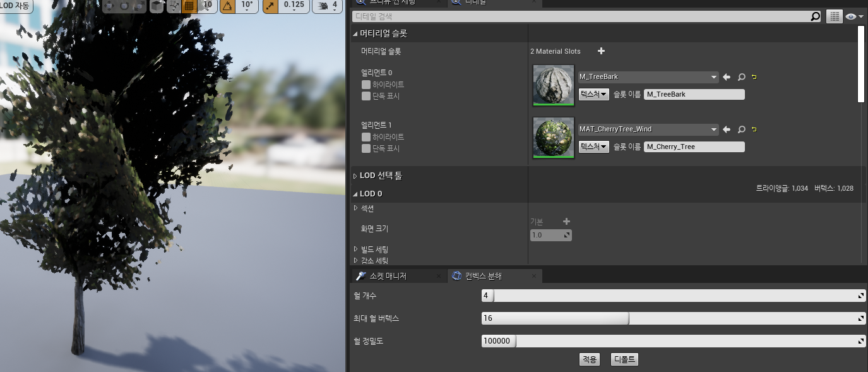The image size is (868, 372).
Task: Click the details panel vertical scrollbar
Action: (861, 64)
